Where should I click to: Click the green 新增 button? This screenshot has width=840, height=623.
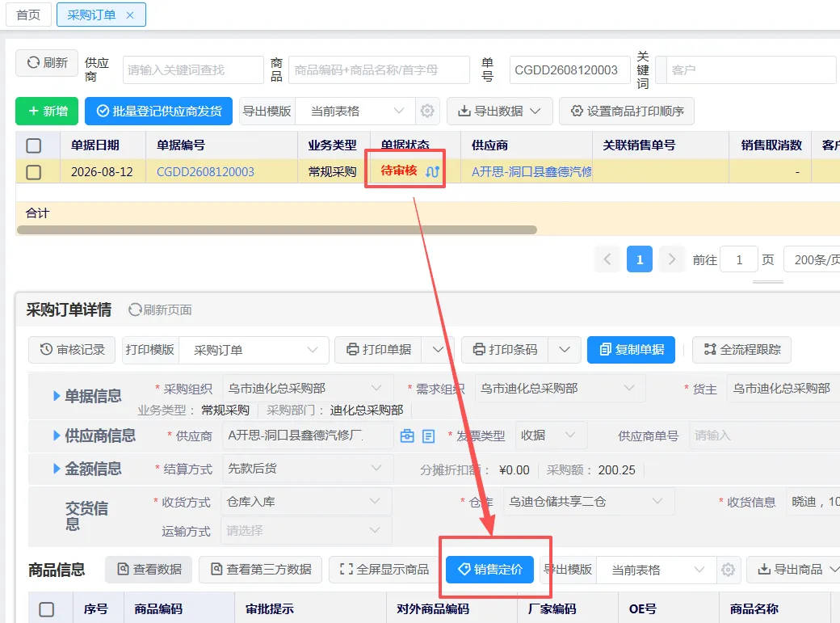coord(47,111)
